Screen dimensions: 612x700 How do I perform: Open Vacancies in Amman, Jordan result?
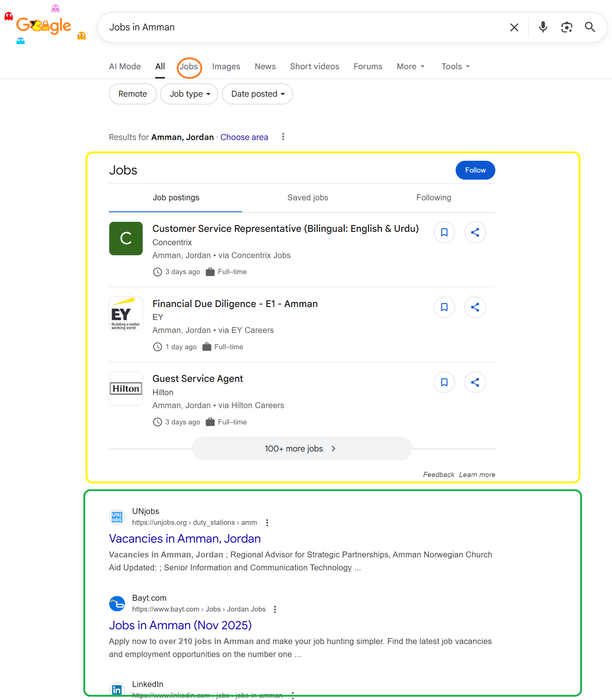(185, 539)
